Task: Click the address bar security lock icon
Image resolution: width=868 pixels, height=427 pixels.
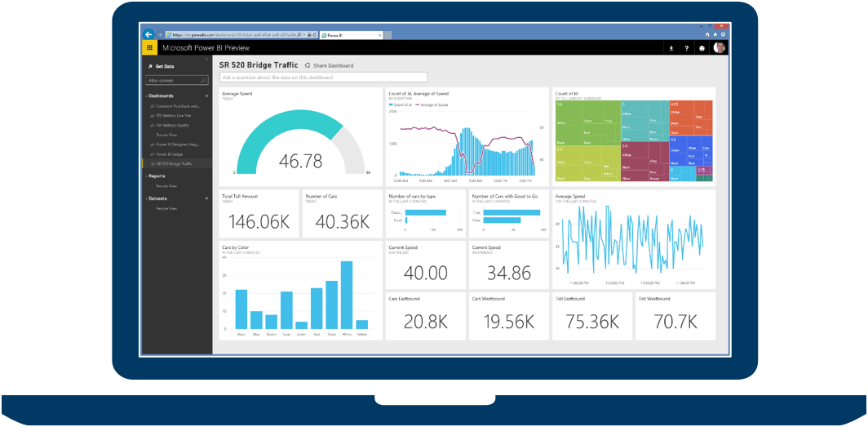Action: point(309,35)
